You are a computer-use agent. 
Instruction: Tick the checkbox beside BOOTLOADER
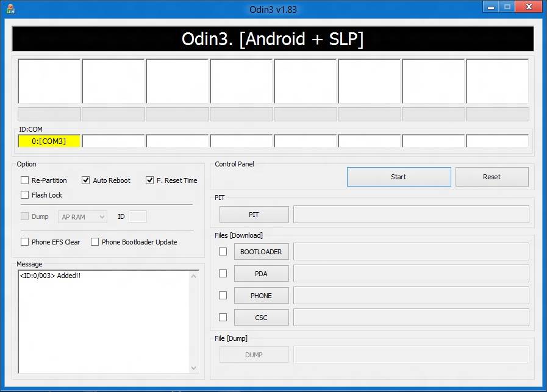223,251
